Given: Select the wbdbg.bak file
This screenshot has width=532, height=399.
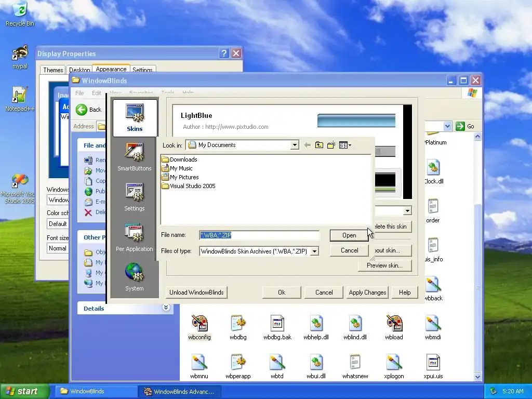Looking at the screenshot, I should [277, 327].
